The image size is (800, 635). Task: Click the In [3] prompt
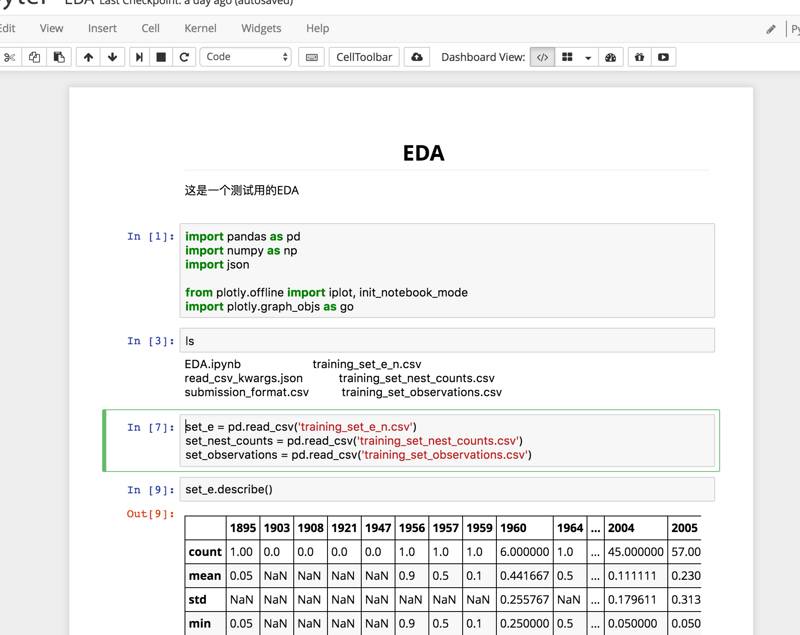[x=151, y=341]
